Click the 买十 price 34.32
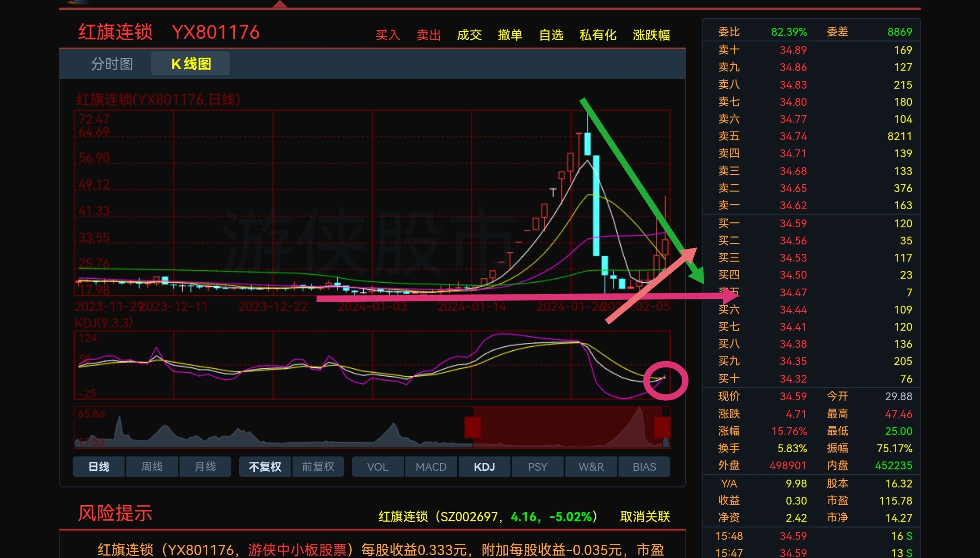 tap(793, 379)
